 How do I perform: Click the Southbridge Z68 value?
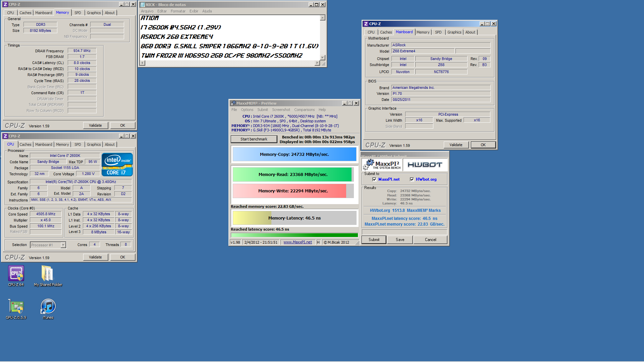pyautogui.click(x=441, y=65)
